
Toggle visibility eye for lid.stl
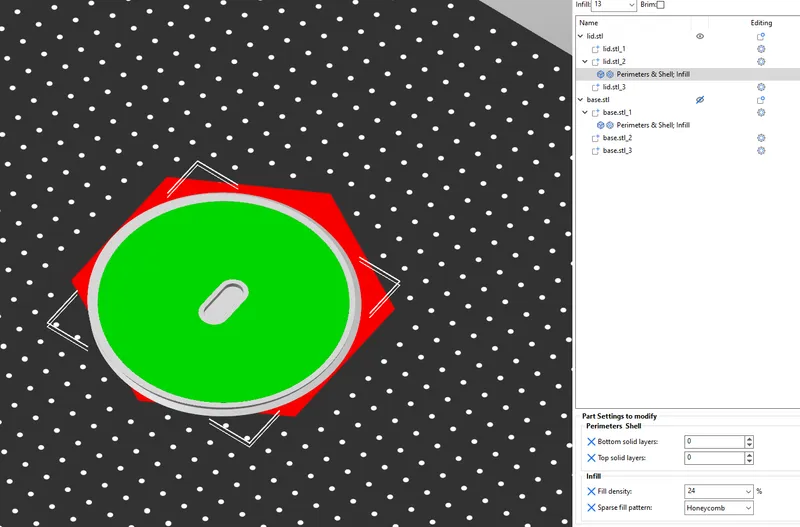tap(700, 36)
